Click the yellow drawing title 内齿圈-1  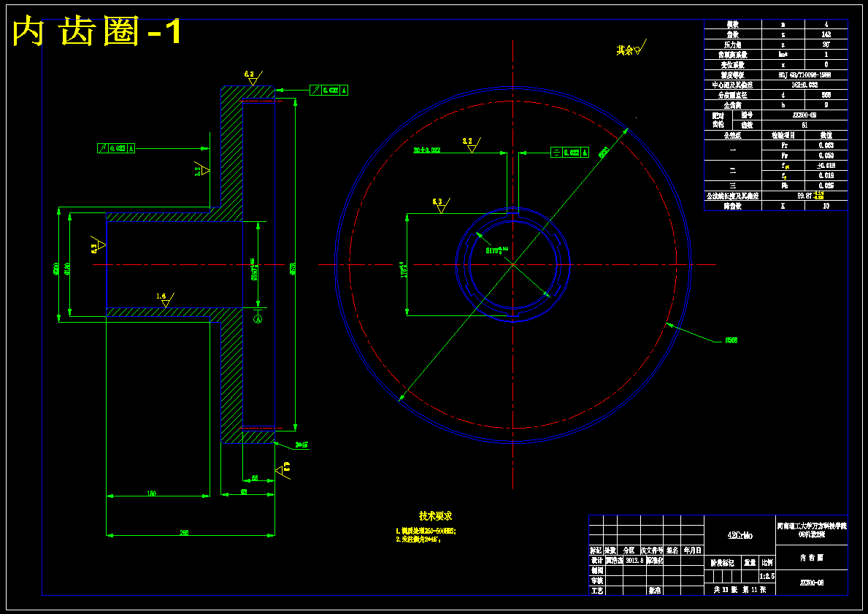pyautogui.click(x=97, y=32)
